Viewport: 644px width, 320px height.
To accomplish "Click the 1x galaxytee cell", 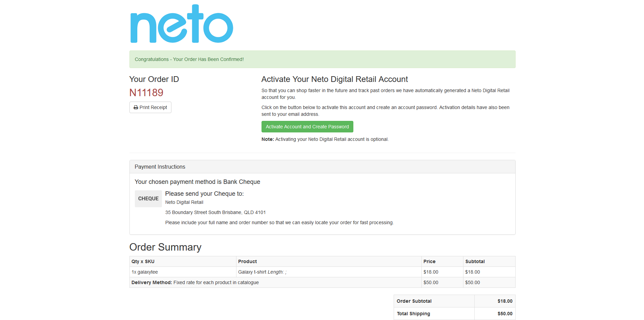I will point(183,272).
